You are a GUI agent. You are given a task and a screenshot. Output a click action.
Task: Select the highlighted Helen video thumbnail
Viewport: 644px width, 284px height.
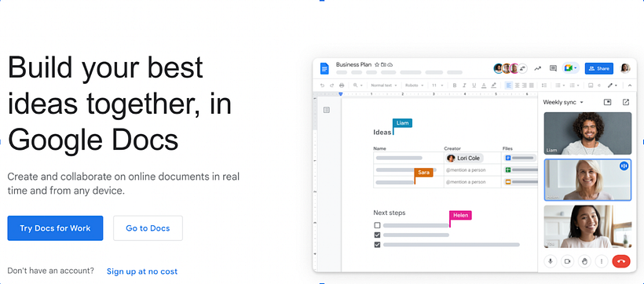click(587, 180)
